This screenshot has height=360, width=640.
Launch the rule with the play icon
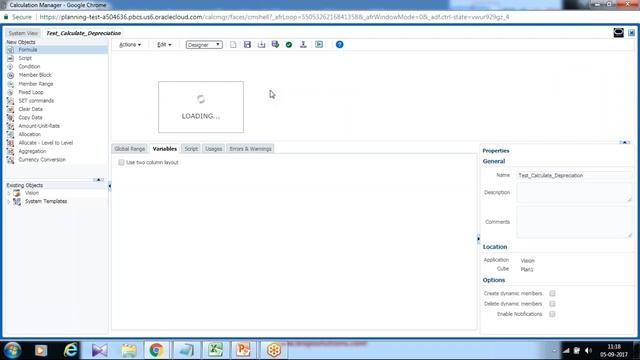[x=319, y=44]
